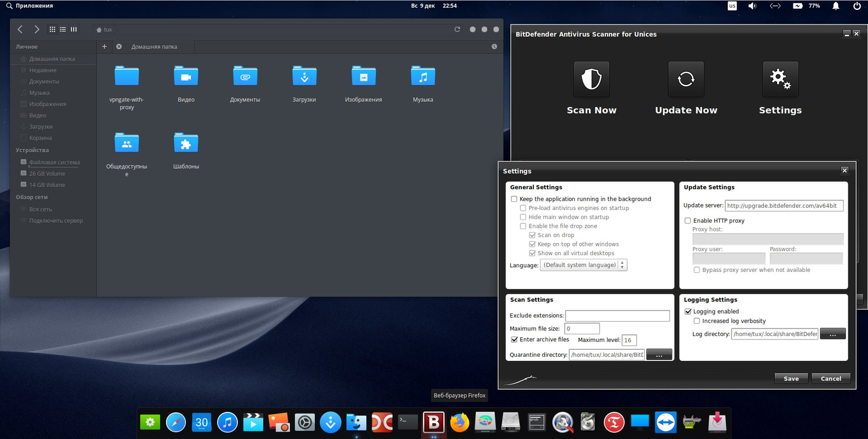Browse for Quarantine directory with the ... button
Viewport: 868px width, 439px height.
pos(659,355)
